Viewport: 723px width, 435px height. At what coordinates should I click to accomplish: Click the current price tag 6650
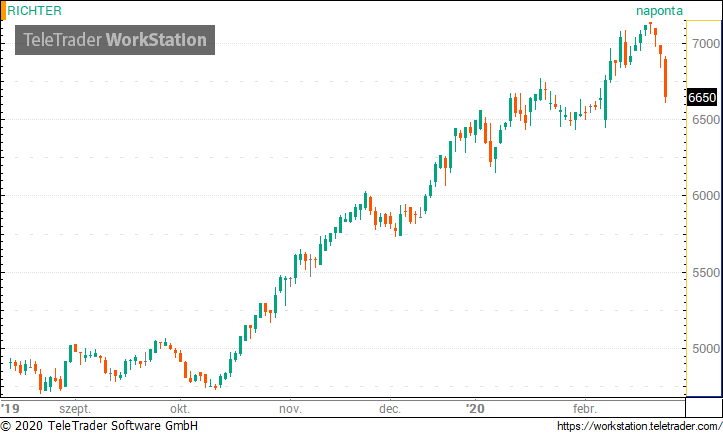pos(702,97)
